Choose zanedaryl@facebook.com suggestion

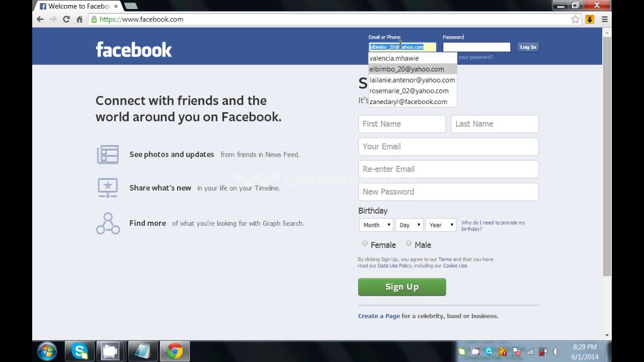tap(413, 102)
